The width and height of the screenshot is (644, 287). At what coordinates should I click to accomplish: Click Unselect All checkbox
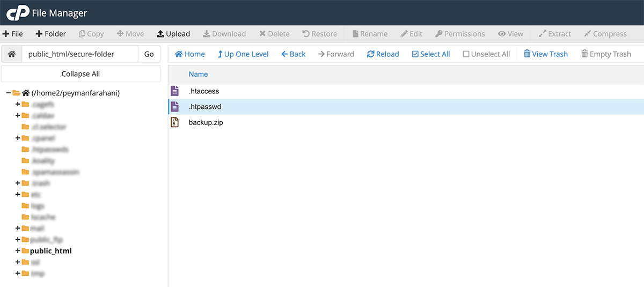466,54
